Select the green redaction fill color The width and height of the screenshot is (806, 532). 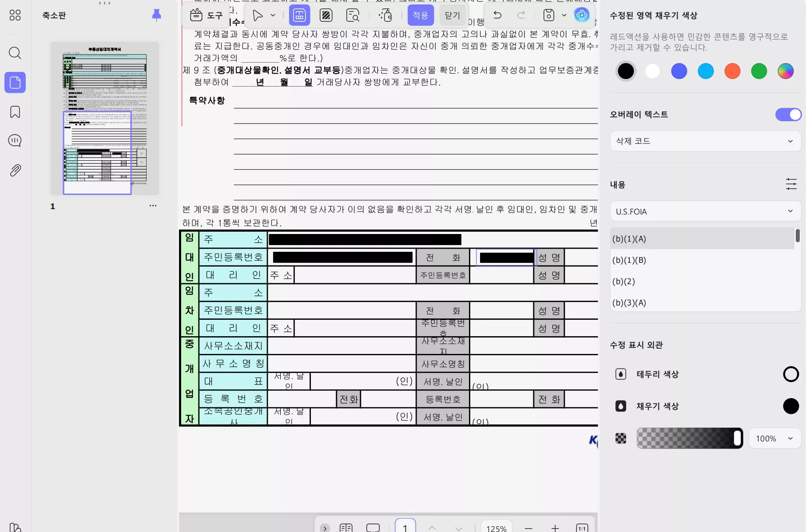(759, 71)
